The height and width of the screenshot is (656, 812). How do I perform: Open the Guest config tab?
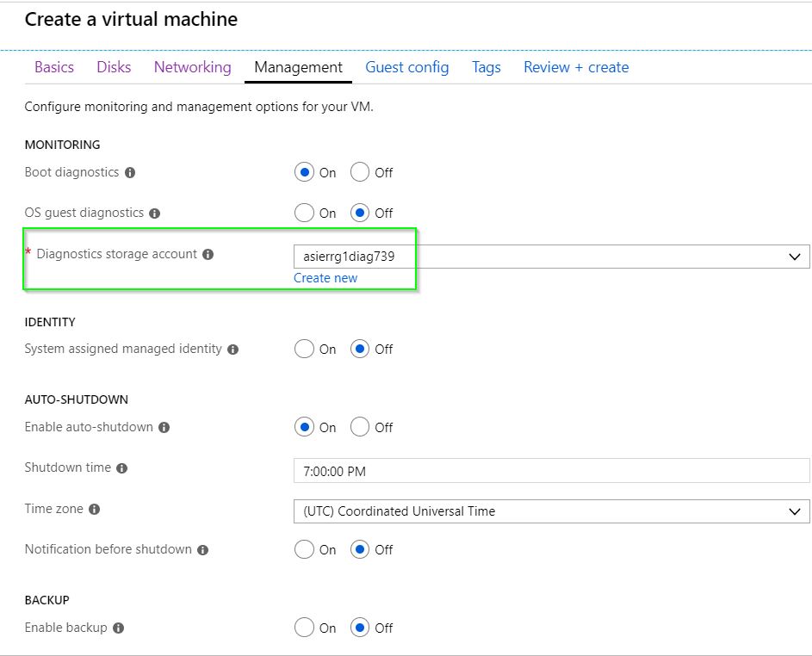click(x=407, y=67)
